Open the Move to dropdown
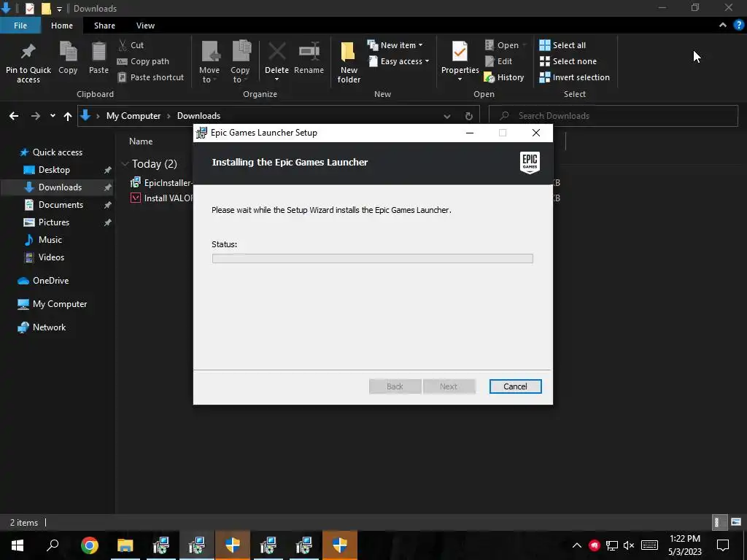The image size is (747, 560). coord(209,62)
